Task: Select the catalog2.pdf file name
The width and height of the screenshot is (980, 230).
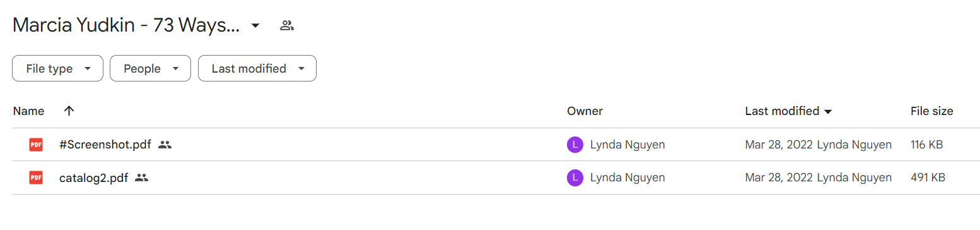Action: point(93,178)
